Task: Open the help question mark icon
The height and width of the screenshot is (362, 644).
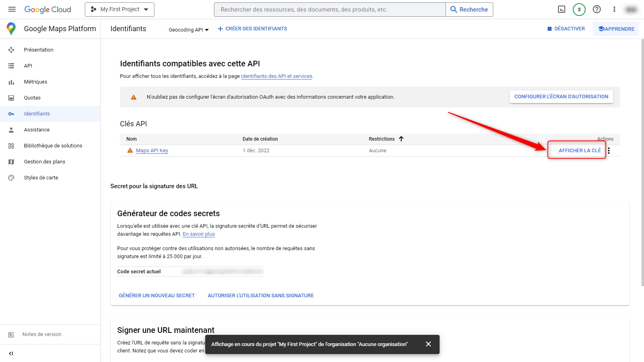Action: tap(597, 9)
